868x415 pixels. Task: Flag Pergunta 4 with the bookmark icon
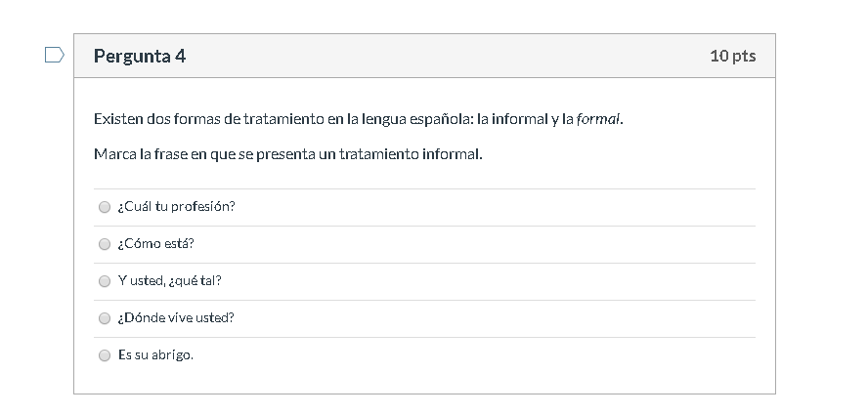point(55,55)
